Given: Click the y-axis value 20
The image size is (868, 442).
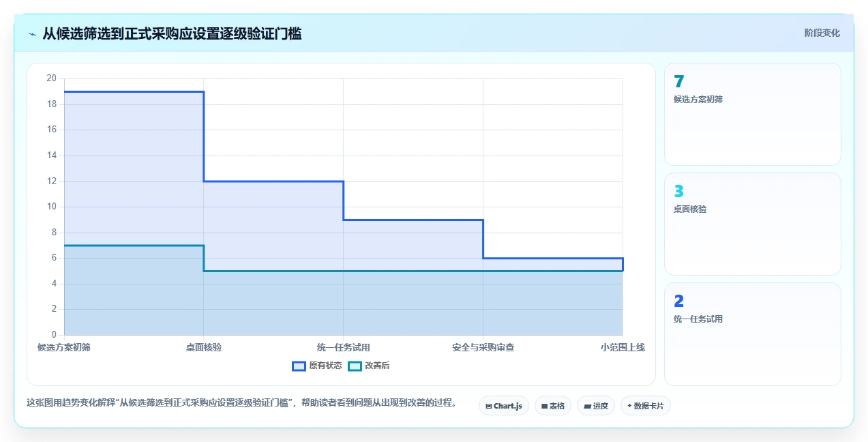Looking at the screenshot, I should 51,78.
